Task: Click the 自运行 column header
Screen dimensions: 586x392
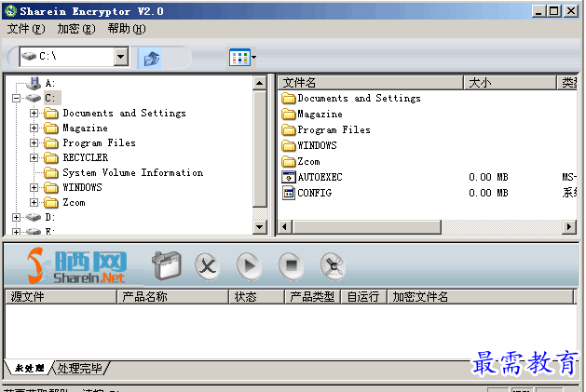Action: tap(363, 297)
